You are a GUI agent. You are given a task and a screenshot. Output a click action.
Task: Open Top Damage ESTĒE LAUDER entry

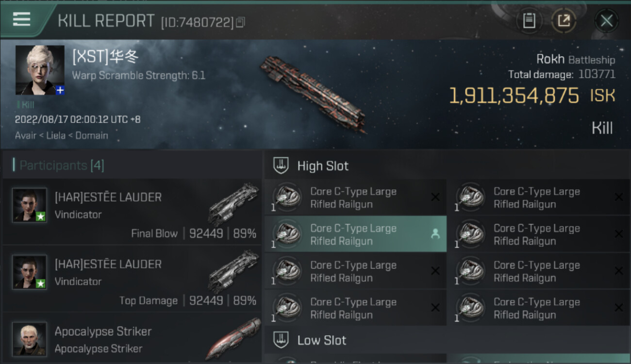132,279
